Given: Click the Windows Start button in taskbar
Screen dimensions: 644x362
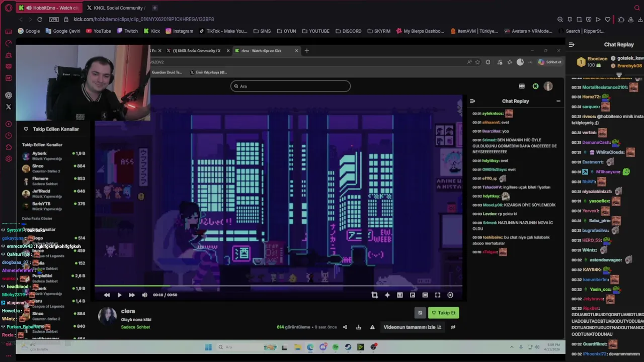Looking at the screenshot, I should click(x=208, y=347).
